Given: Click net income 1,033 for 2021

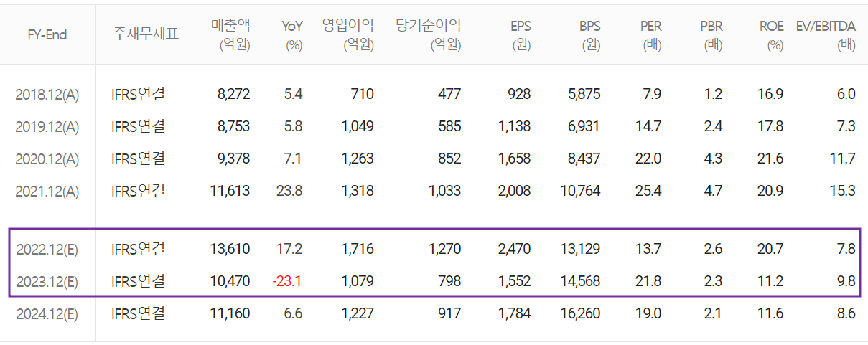Looking at the screenshot, I should click(x=445, y=191).
